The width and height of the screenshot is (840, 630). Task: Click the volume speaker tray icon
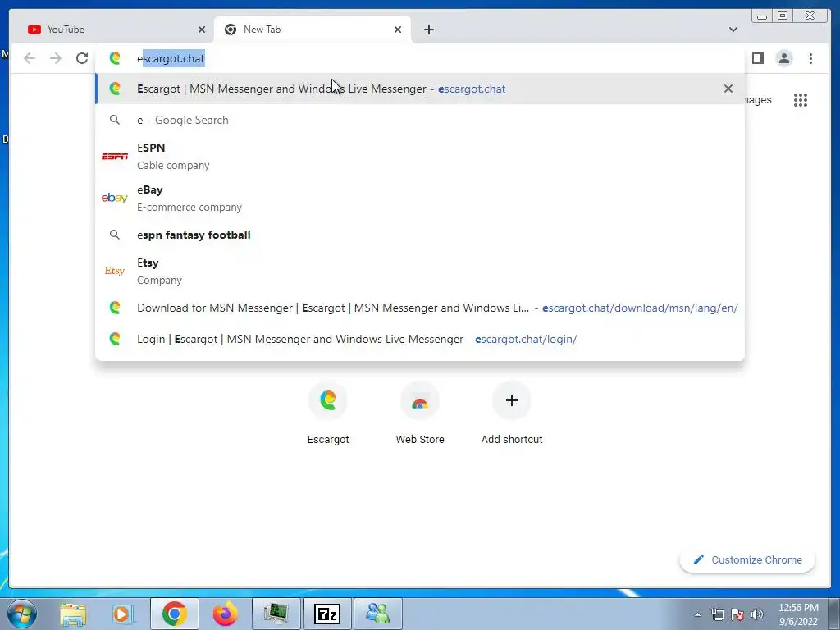point(757,614)
